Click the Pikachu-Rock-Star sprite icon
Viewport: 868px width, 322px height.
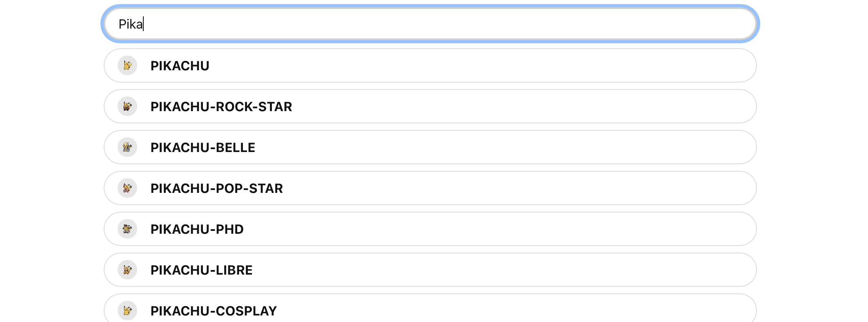127,106
